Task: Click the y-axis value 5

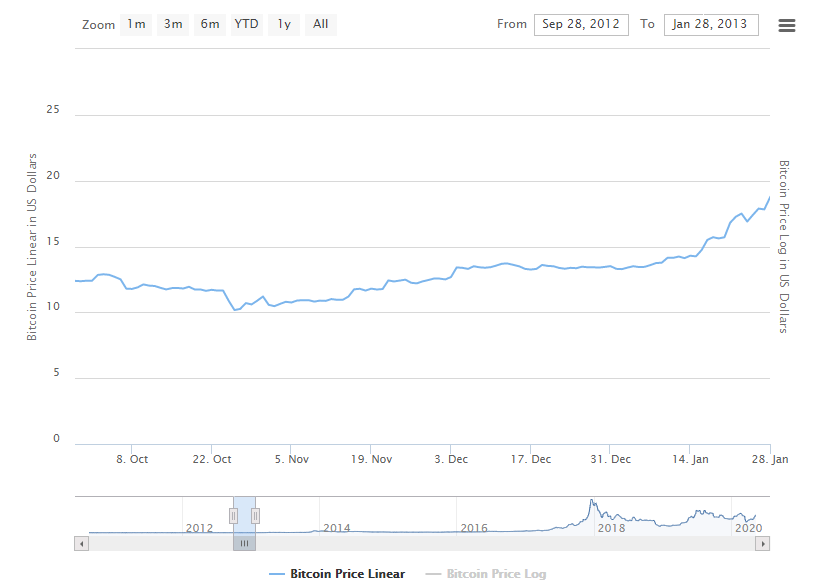Action: [56, 372]
